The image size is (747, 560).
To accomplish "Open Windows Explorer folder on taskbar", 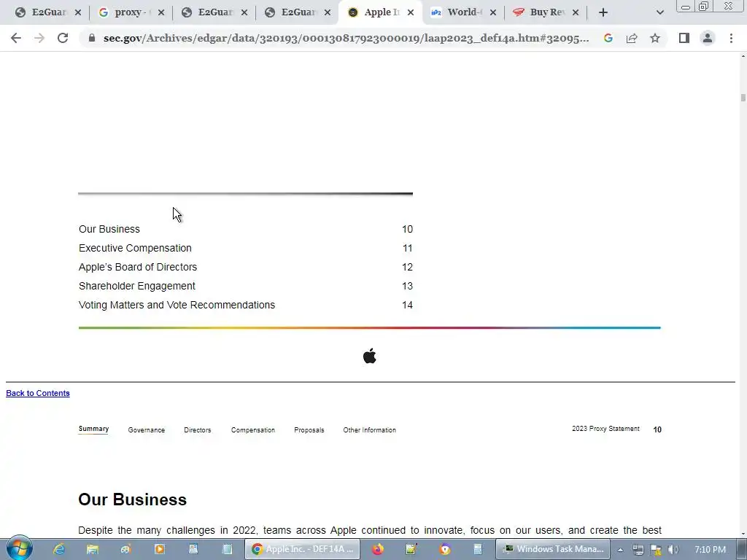I will coord(93,549).
